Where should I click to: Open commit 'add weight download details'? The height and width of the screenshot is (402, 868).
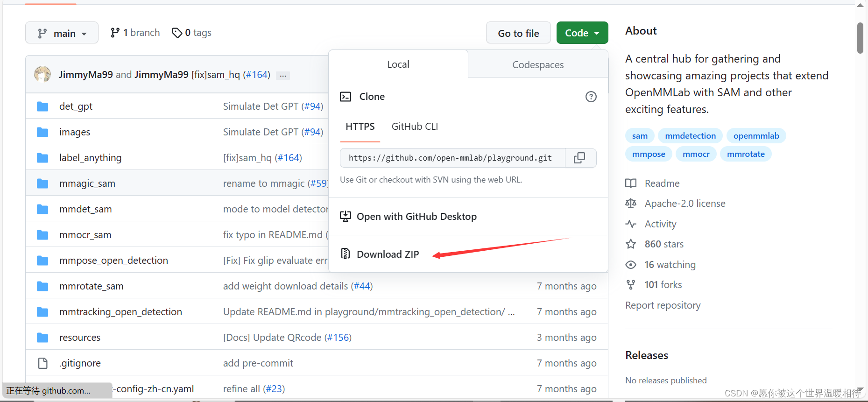click(285, 286)
